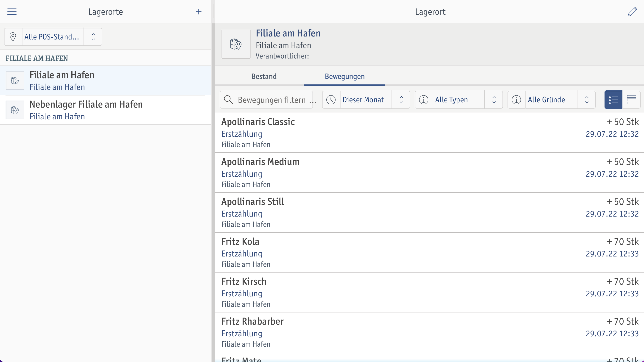
Task: Open the Apollinaris Classic movement
Action: tap(429, 133)
